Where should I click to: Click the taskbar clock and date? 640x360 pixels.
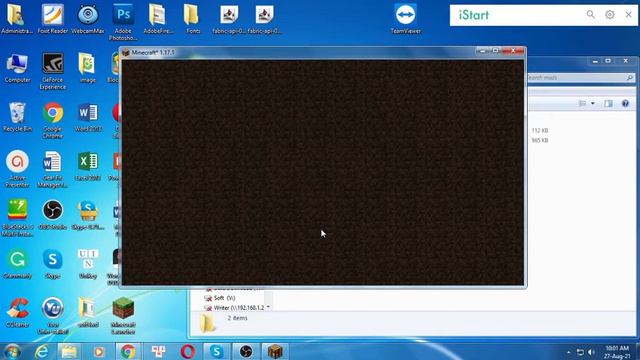click(617, 352)
